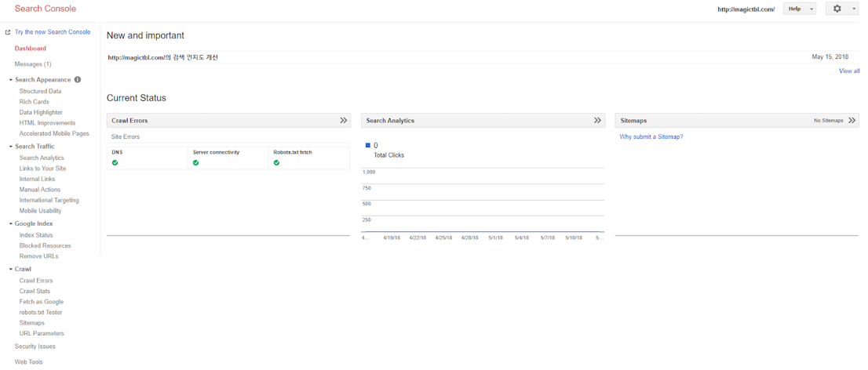This screenshot has width=868, height=370.
Task: Click the Search Appearance info icon
Action: [x=78, y=80]
